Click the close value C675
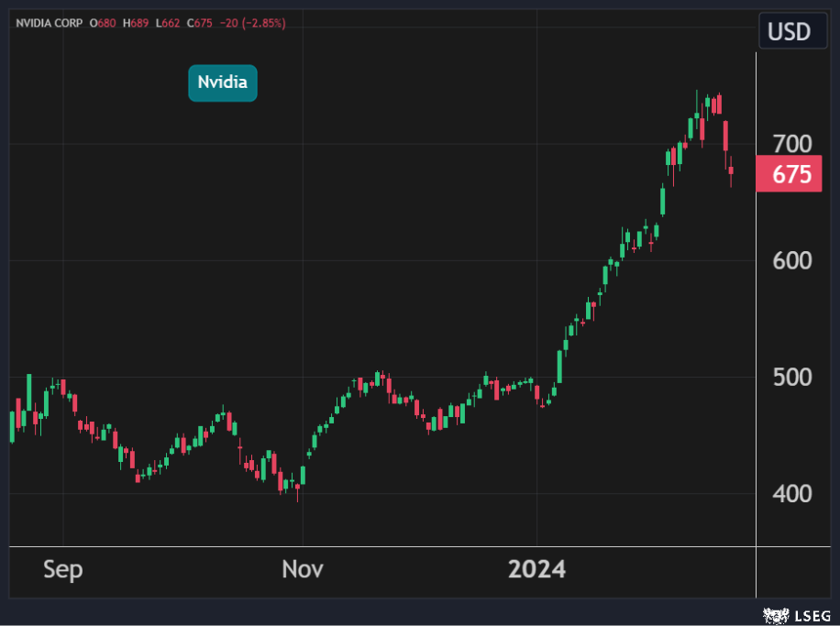The image size is (840, 626). tap(199, 23)
